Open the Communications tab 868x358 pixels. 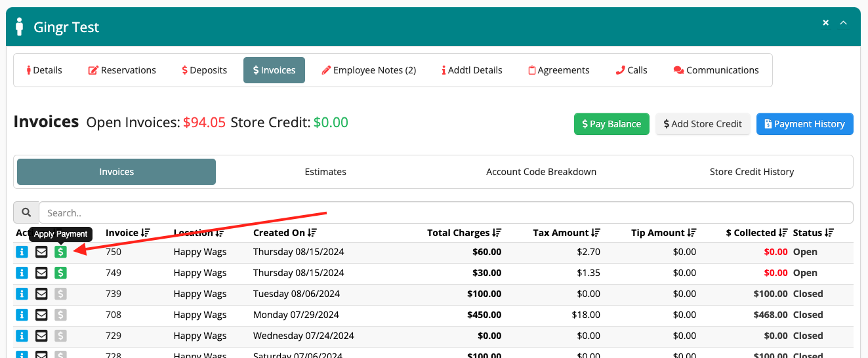716,70
